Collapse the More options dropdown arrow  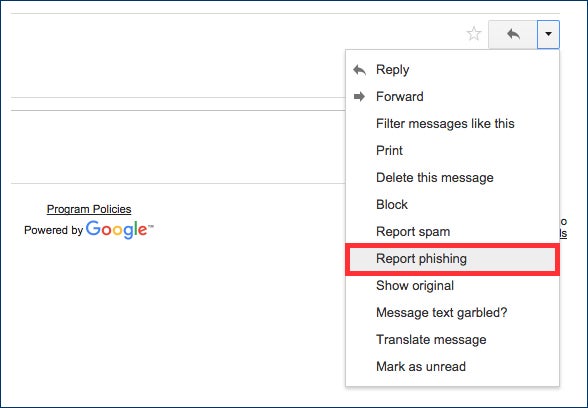(x=548, y=34)
